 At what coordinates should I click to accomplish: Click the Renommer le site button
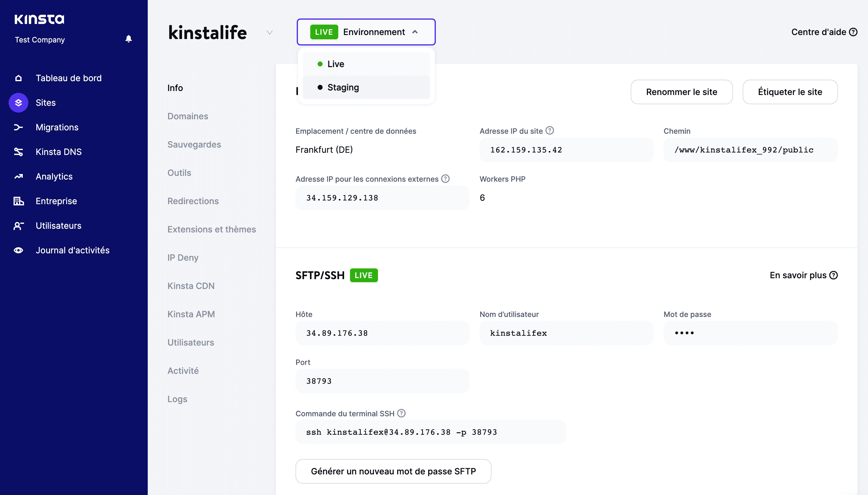(x=681, y=92)
